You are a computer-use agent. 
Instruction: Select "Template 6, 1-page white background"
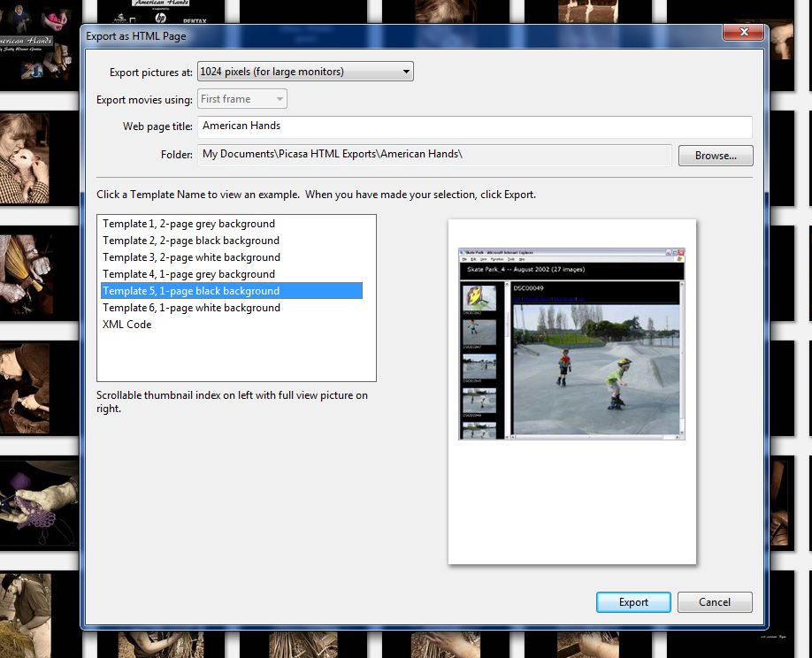189,308
